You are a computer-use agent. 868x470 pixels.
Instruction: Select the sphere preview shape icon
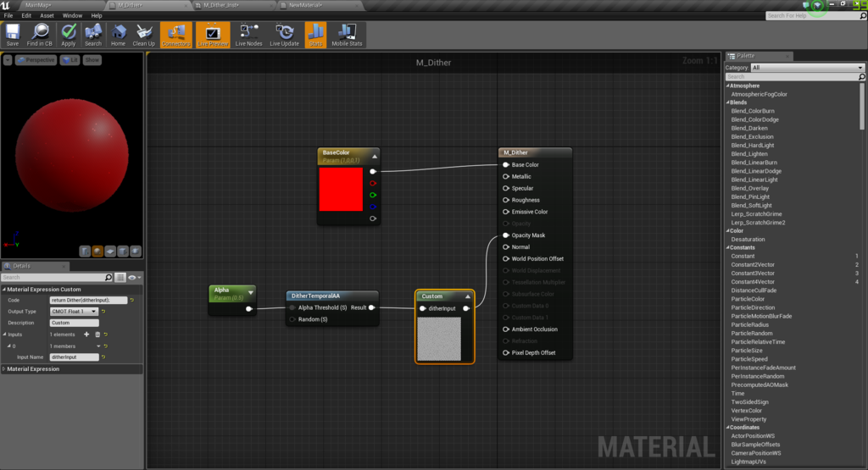coord(97,252)
